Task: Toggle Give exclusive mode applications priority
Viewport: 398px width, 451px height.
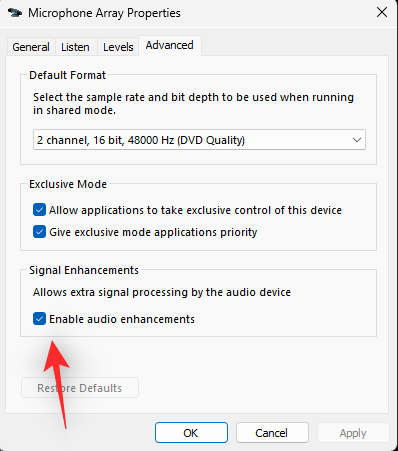Action: point(39,232)
